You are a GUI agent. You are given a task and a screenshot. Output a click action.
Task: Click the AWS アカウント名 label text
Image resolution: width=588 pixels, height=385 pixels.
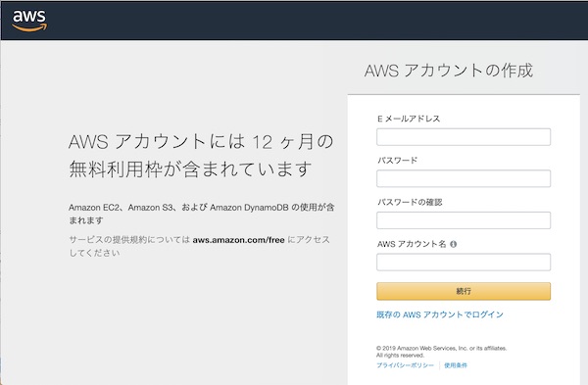coord(412,244)
